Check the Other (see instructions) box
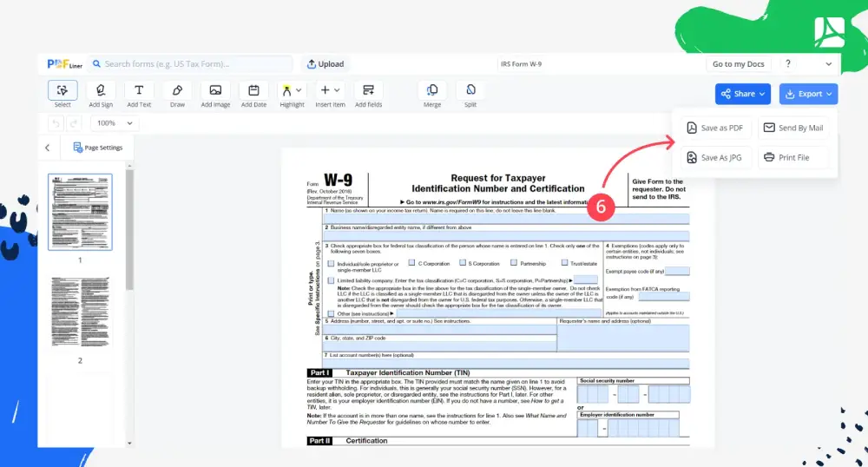Viewport: 868px width, 467px height. click(331, 313)
